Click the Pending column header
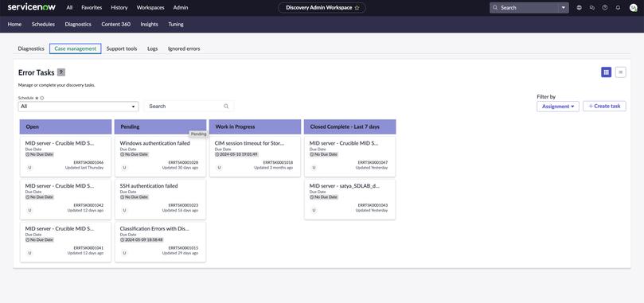The width and height of the screenshot is (644, 303). pos(160,127)
